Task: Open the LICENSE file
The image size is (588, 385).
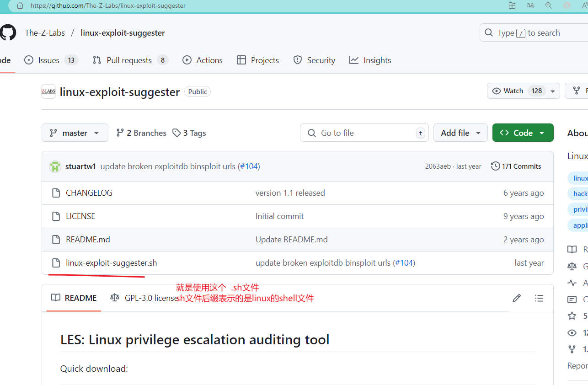Action: [x=80, y=216]
